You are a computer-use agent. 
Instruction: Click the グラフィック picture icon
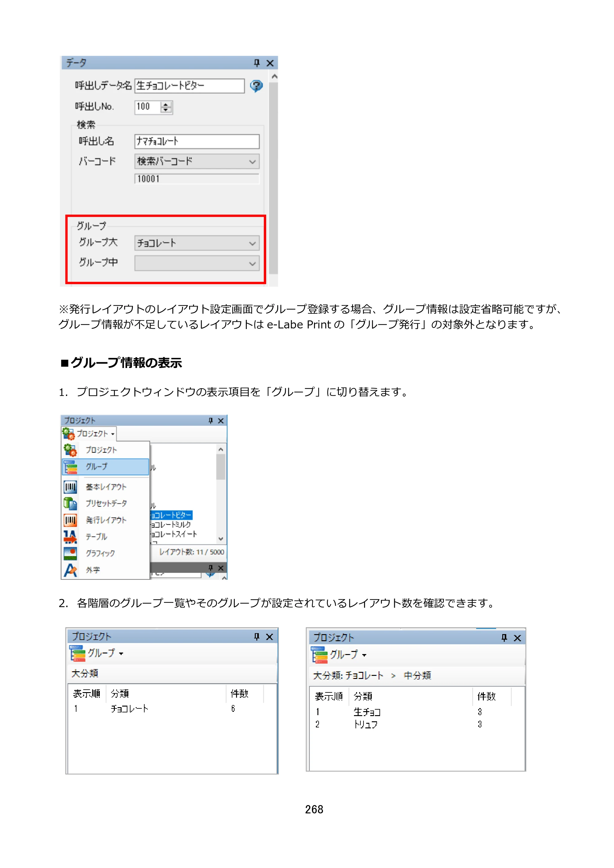[x=70, y=553]
